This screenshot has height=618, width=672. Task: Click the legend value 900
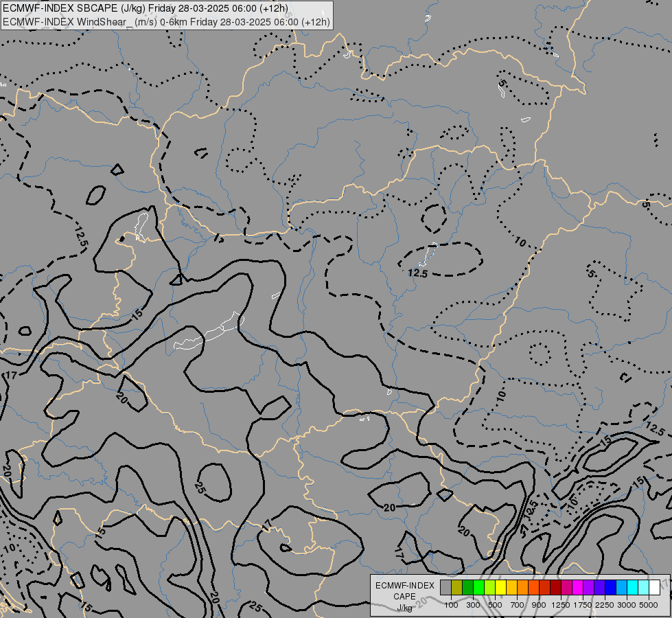click(539, 605)
